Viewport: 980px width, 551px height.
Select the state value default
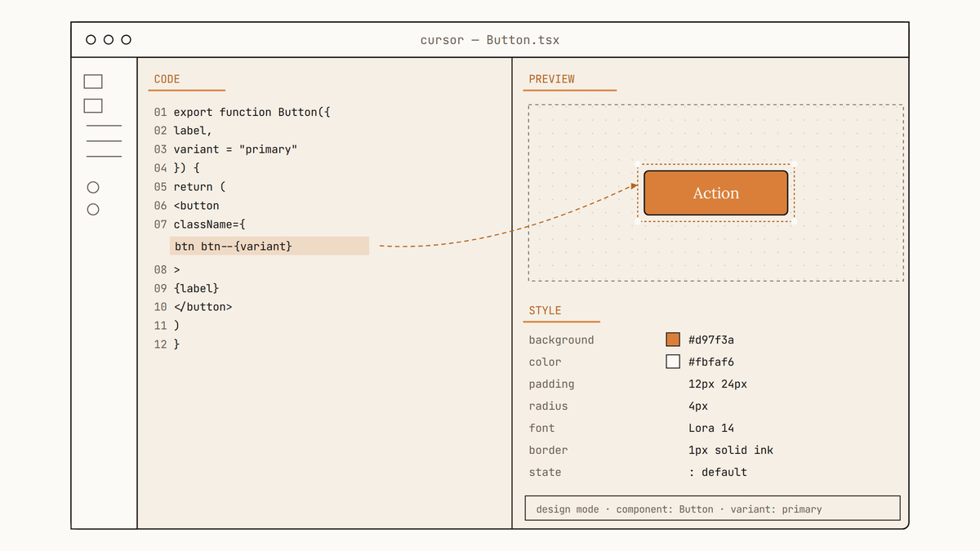pyautogui.click(x=718, y=472)
